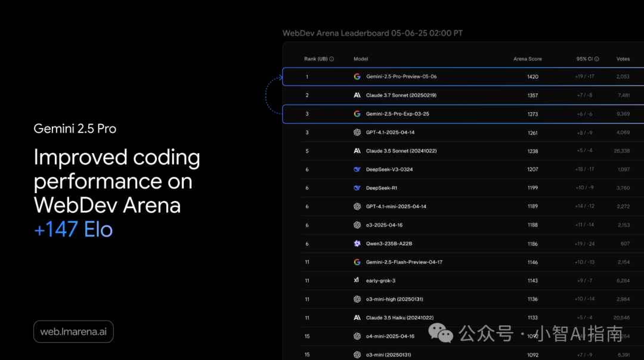Click OpenAI logo beside GPT-4.1-2025-04-14
644x360 pixels.
point(357,132)
